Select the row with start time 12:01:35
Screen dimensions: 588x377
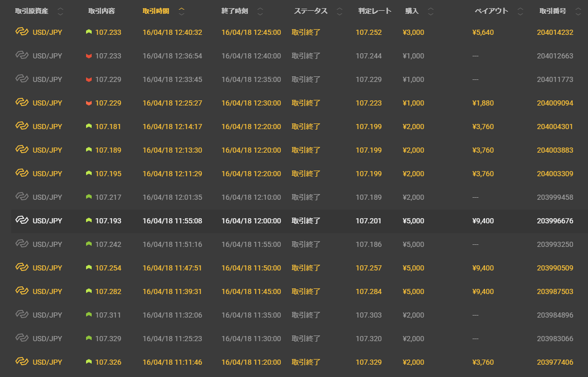pyautogui.click(x=172, y=197)
